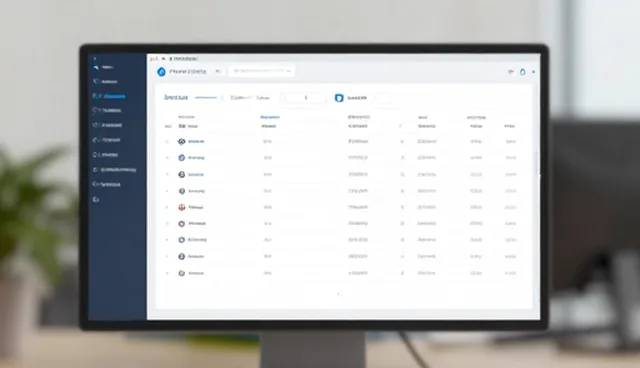The image size is (640, 368).
Task: Open the blue name link in the first row
Action: (196, 142)
